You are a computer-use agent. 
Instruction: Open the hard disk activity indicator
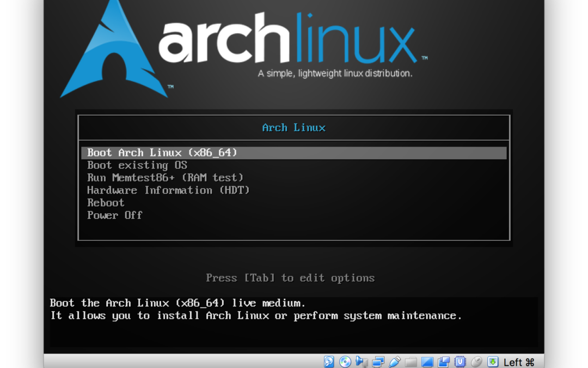(329, 361)
